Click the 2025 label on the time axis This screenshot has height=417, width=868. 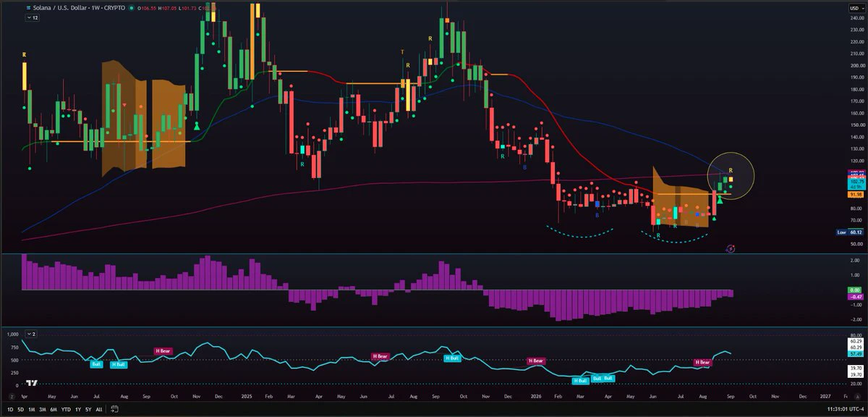point(246,397)
